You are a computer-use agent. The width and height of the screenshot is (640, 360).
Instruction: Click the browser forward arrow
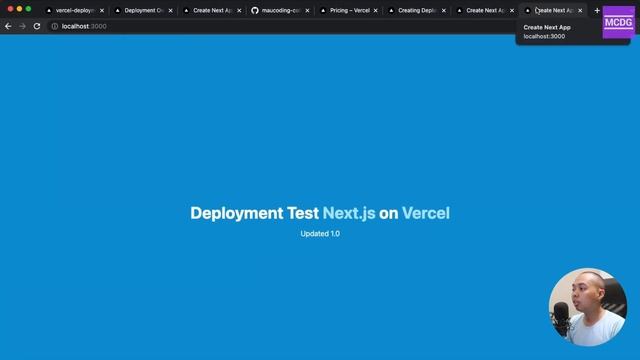[x=22, y=26]
